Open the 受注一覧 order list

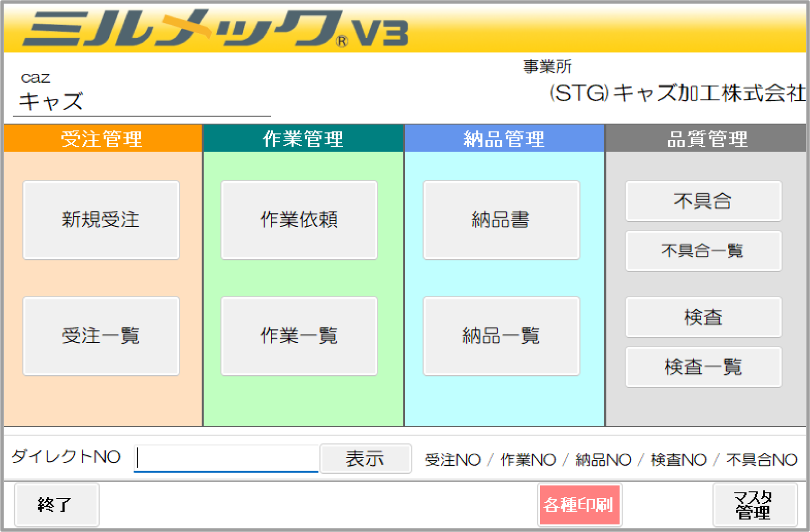pyautogui.click(x=101, y=336)
